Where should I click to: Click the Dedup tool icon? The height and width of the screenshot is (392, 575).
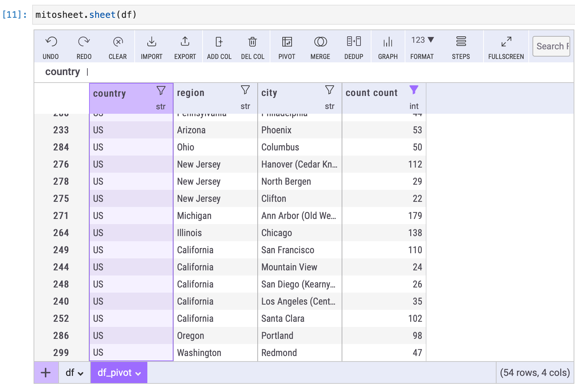tap(354, 42)
